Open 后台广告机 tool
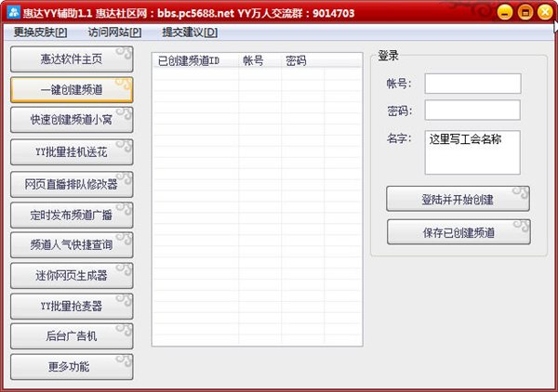Viewport: 558px width, 392px height. click(x=72, y=336)
